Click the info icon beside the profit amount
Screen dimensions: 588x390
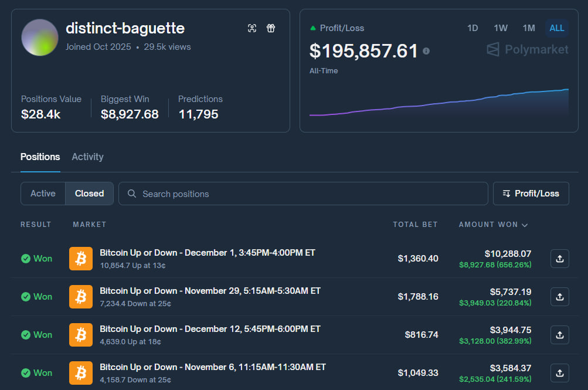coord(426,51)
